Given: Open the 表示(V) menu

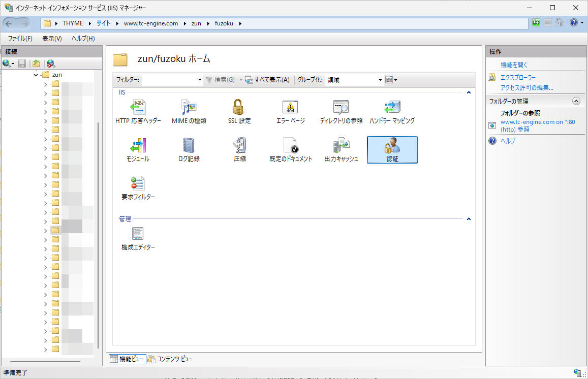Looking at the screenshot, I should click(x=52, y=38).
